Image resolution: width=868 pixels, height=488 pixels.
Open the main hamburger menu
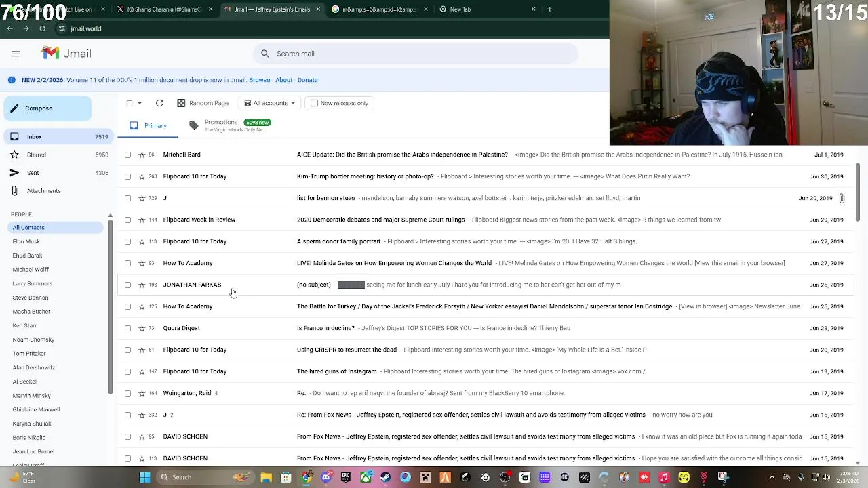(16, 54)
